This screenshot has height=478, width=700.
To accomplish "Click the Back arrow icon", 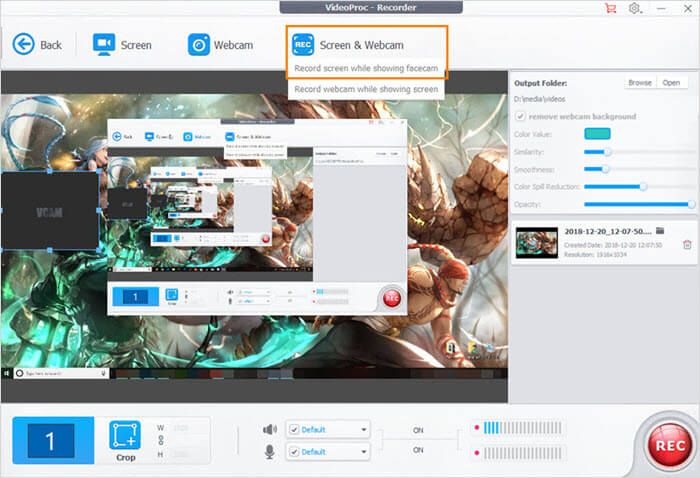I will click(x=23, y=44).
